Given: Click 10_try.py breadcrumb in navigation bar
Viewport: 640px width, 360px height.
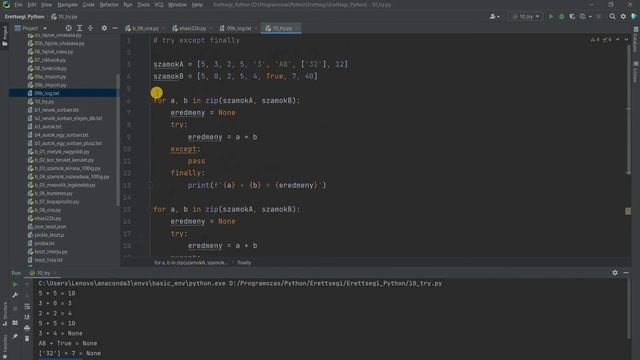Looking at the screenshot, I should tap(64, 17).
